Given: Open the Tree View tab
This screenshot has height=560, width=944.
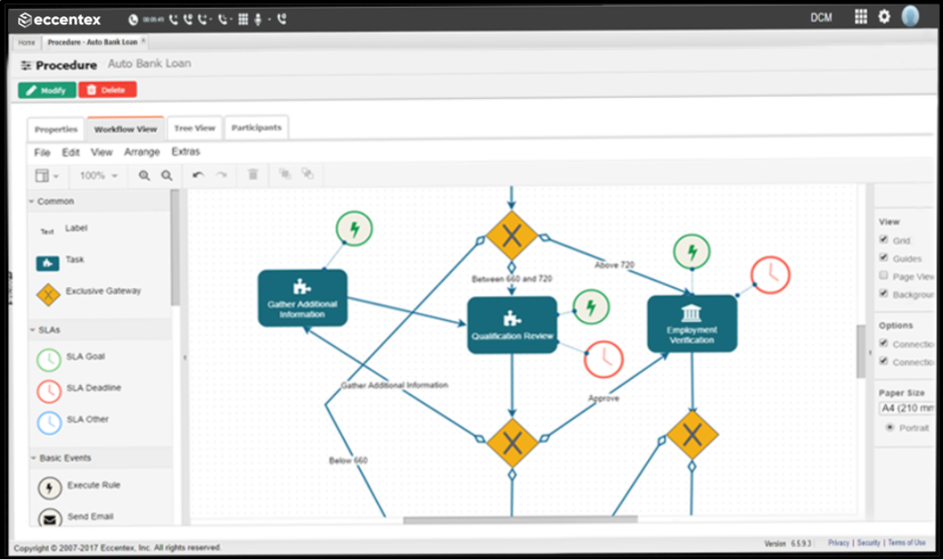Looking at the screenshot, I should pyautogui.click(x=194, y=128).
